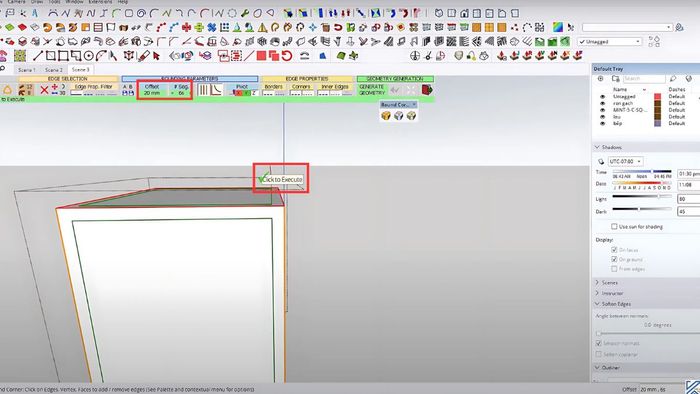Click the exit RoundCorner red door icon
Viewport: 700px width, 394px height.
[427, 90]
